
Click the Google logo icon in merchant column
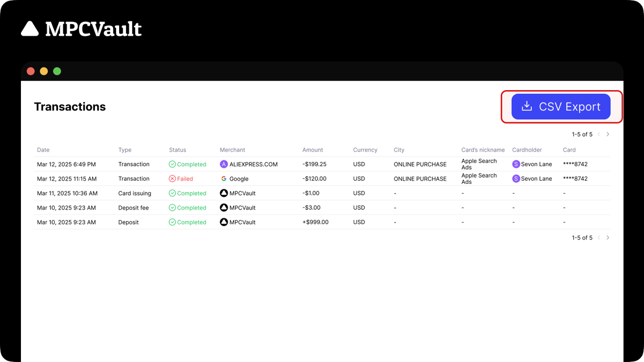[224, 179]
